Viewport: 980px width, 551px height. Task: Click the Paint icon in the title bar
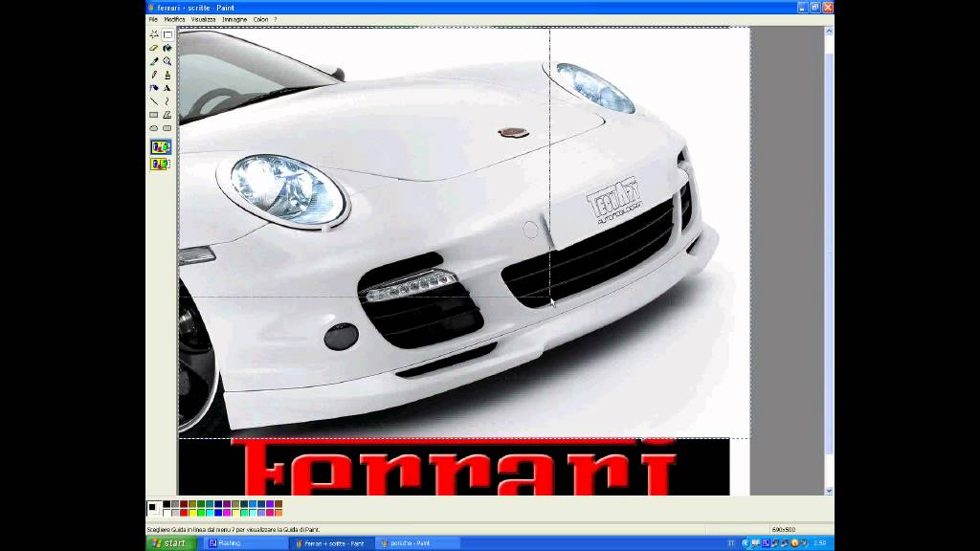click(151, 8)
